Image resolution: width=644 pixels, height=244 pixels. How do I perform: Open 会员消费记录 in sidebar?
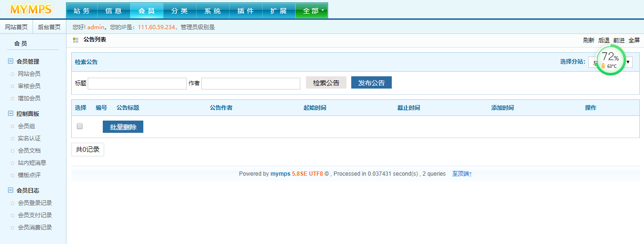pyautogui.click(x=35, y=228)
